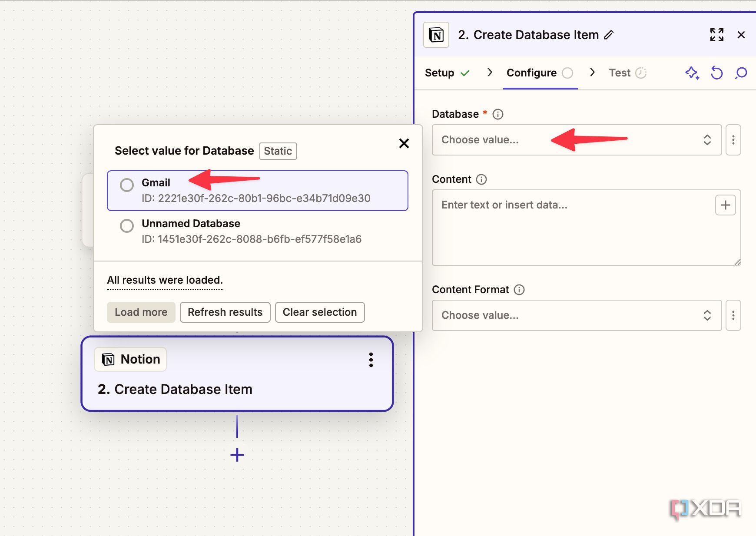Show info tooltip for the Database field

coord(498,114)
